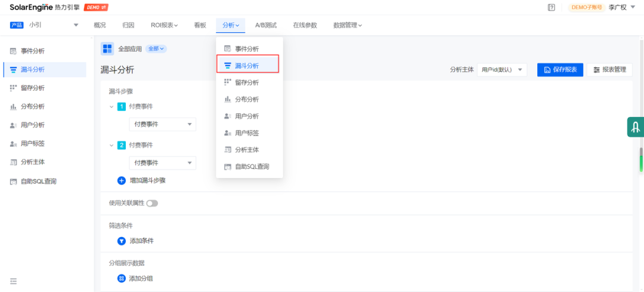Collapse sidebar with the bottom menu icon
This screenshot has width=644, height=292.
[x=13, y=281]
